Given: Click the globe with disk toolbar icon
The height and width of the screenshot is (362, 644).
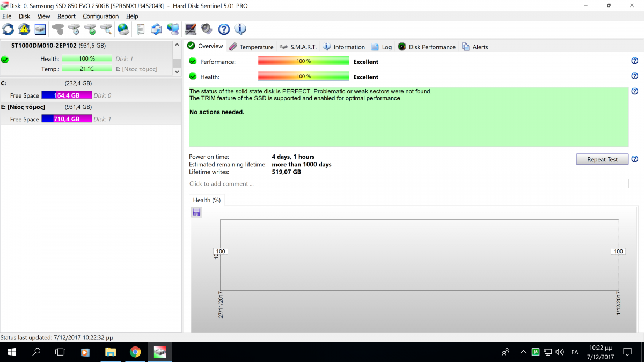Looking at the screenshot, I should click(x=123, y=29).
